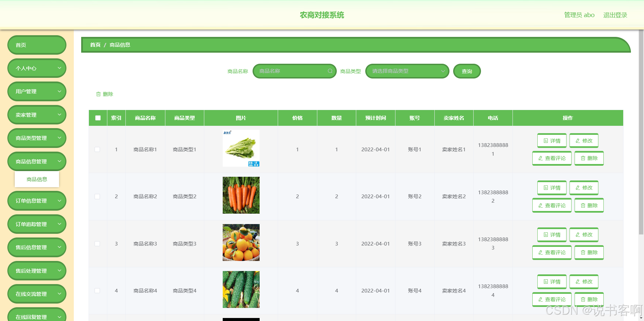Select the 商品信息 submenu item
The height and width of the screenshot is (321, 644).
pyautogui.click(x=37, y=179)
